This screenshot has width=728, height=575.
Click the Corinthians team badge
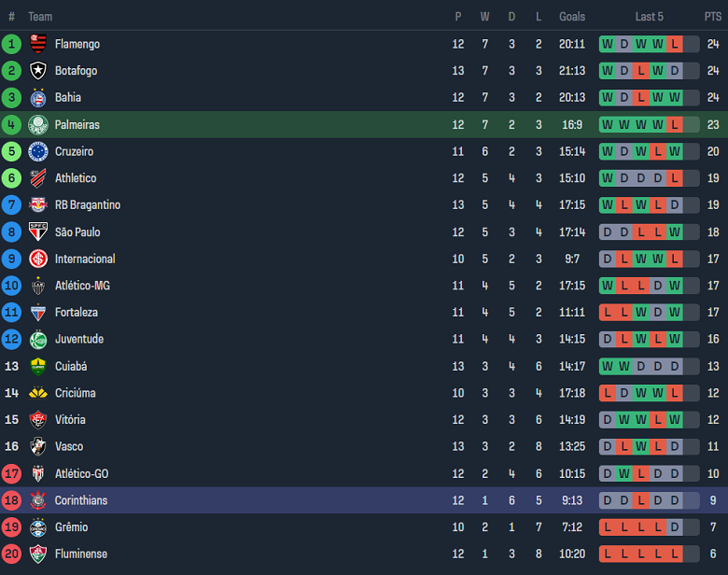38,501
